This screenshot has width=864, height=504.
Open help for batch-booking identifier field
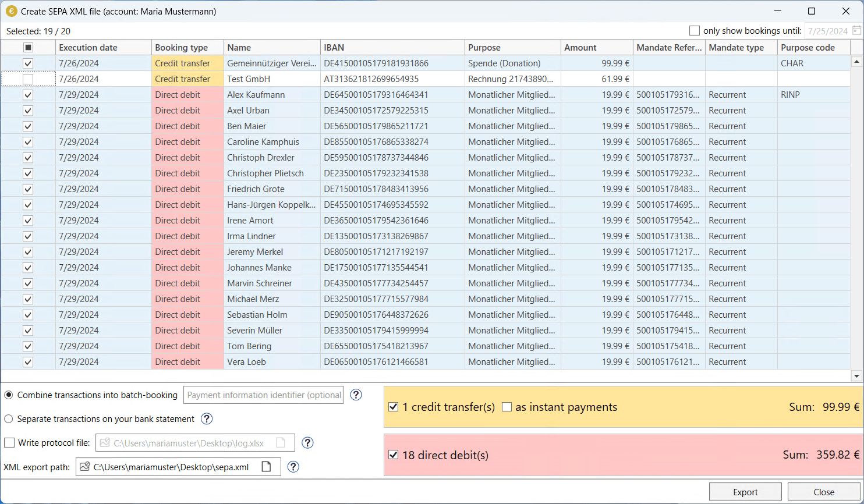click(356, 395)
